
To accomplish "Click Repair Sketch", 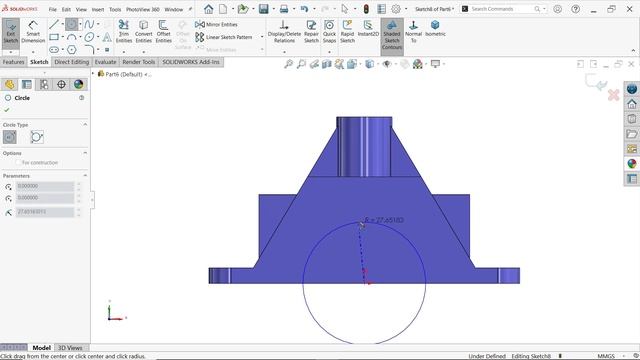I will coord(311,31).
